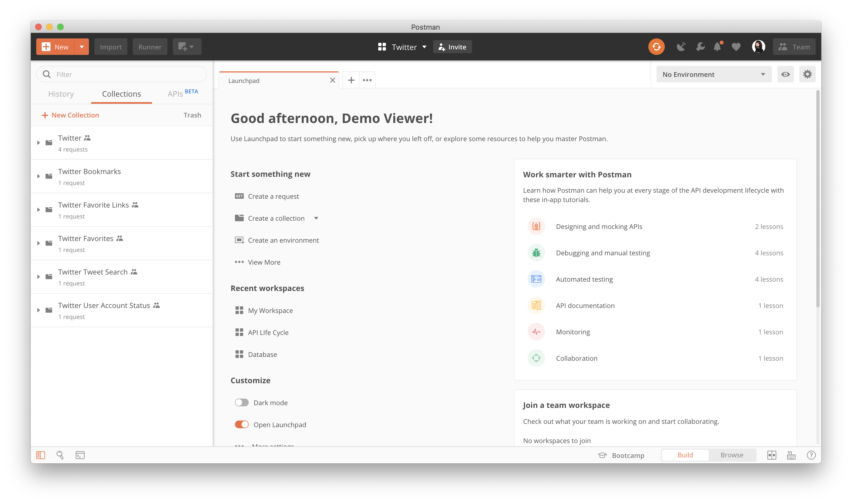Open the keyboard shortcuts icon

click(x=791, y=455)
